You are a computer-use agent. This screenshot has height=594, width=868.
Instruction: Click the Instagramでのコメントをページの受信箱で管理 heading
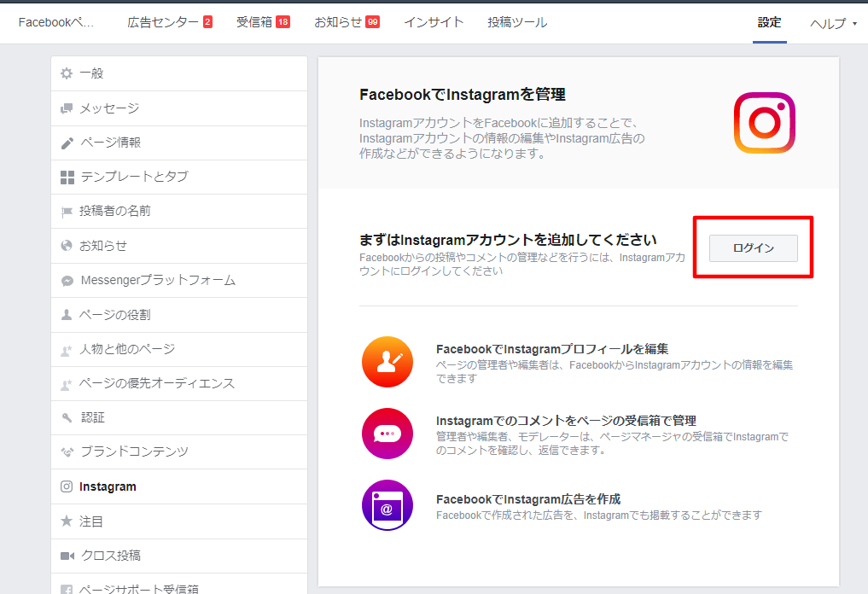(x=566, y=421)
